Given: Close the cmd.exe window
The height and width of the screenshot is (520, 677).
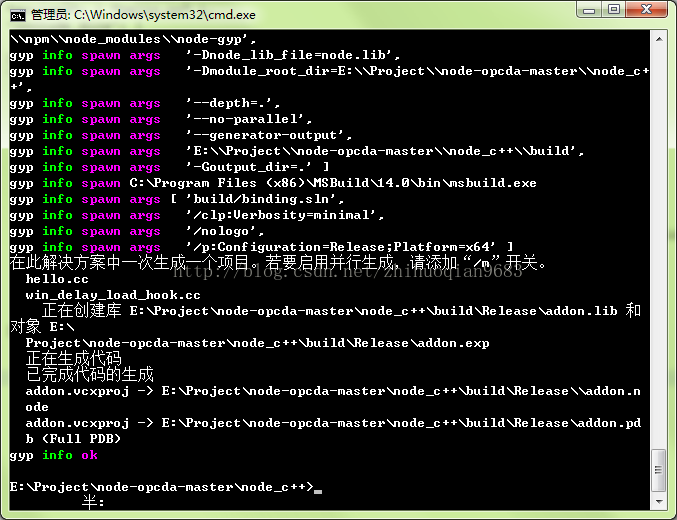Looking at the screenshot, I should (x=646, y=10).
